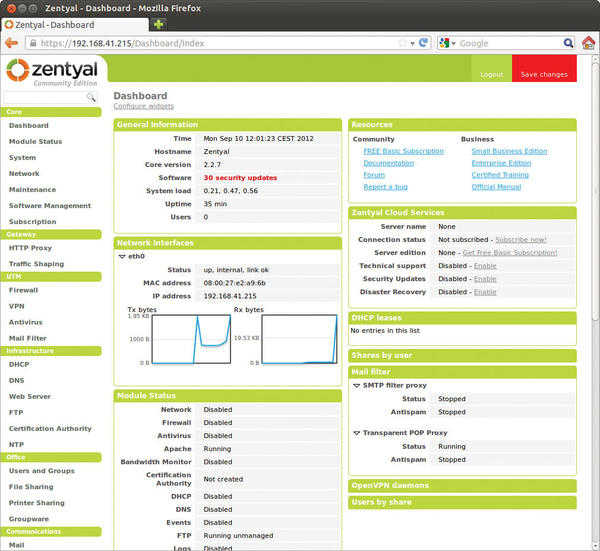Image resolution: width=600 pixels, height=551 pixels.
Task: Open the Forum link
Action: point(374,175)
